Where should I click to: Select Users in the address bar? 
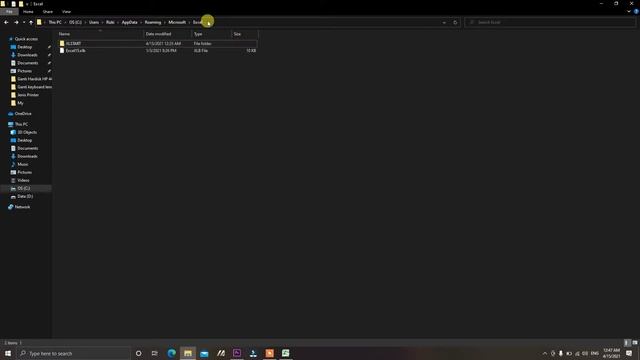(94, 22)
